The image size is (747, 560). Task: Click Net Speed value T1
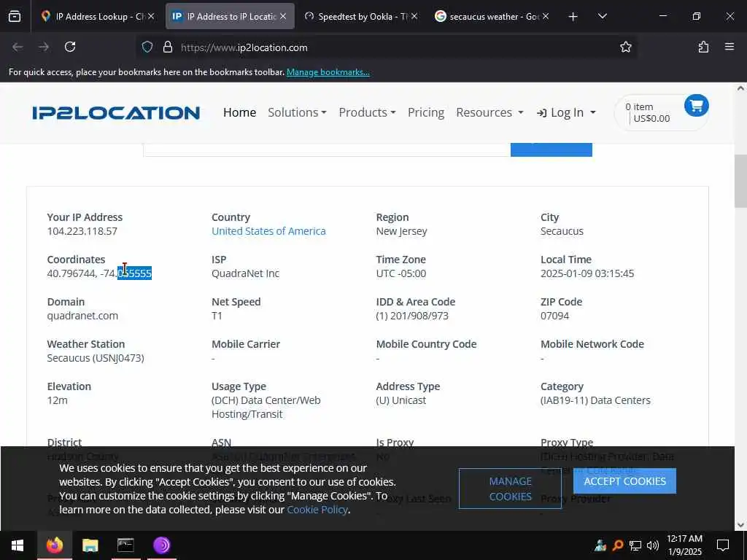(217, 316)
